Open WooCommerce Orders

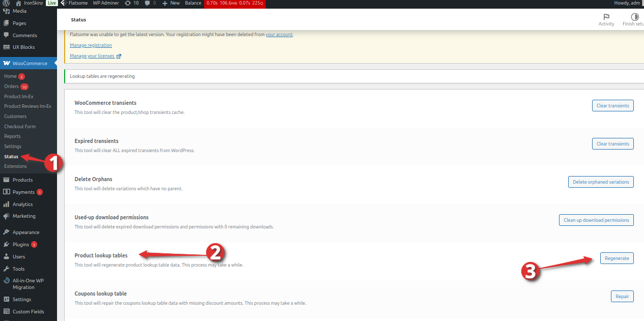(x=11, y=86)
